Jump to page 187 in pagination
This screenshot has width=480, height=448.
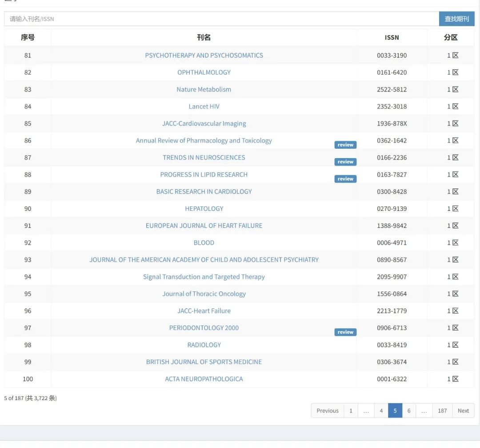click(442, 411)
